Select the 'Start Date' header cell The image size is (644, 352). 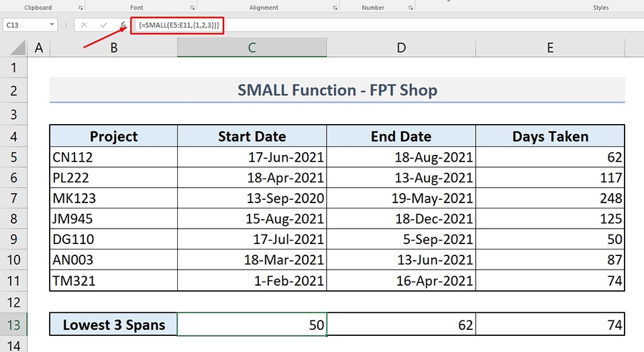[252, 136]
